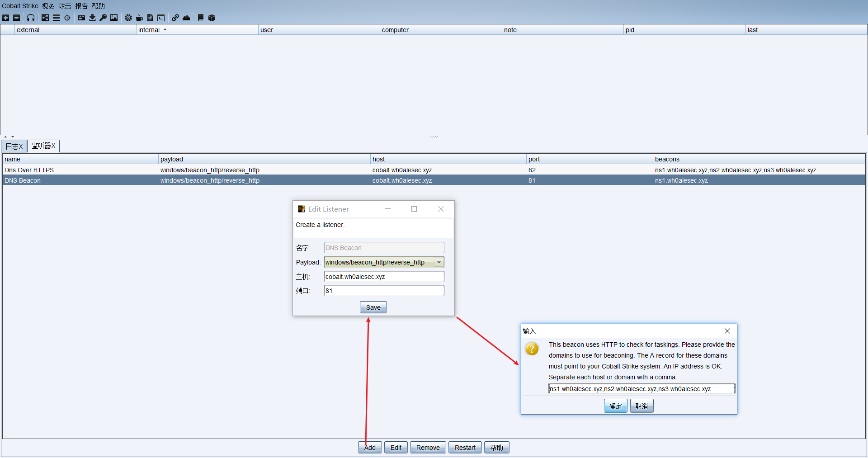868x458 pixels.
Task: Minimize the Edit Listener window
Action: click(x=388, y=209)
